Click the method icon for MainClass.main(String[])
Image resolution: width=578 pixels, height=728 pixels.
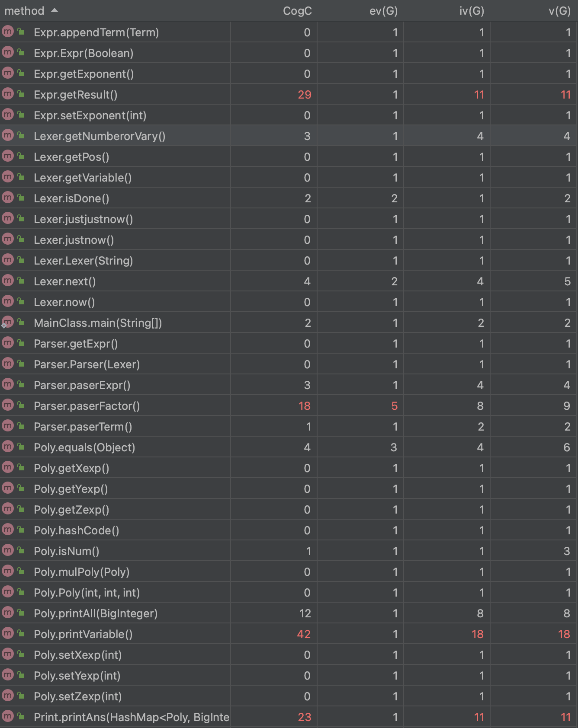pyautogui.click(x=8, y=322)
